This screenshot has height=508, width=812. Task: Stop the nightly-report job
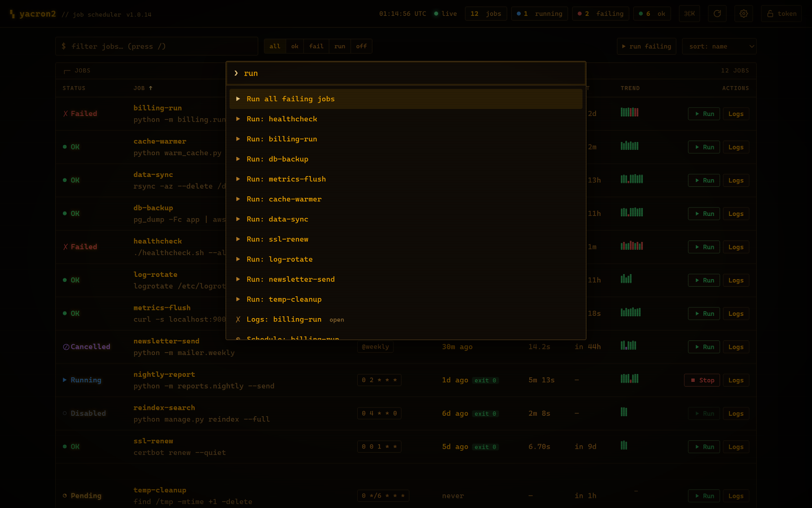(x=701, y=380)
